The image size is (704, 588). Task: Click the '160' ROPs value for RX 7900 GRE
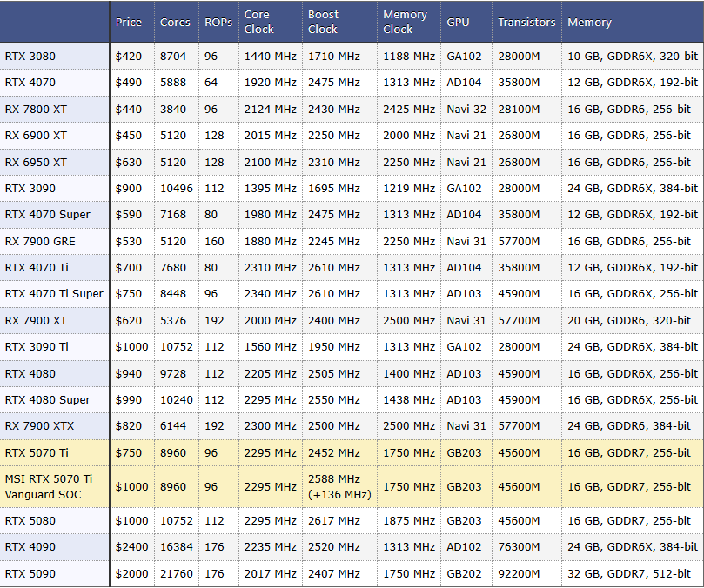point(214,241)
